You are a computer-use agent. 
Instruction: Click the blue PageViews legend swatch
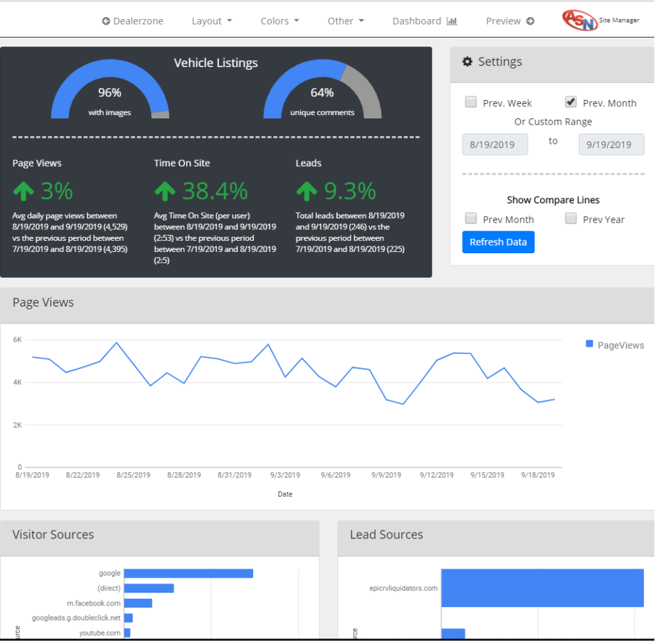coord(589,345)
